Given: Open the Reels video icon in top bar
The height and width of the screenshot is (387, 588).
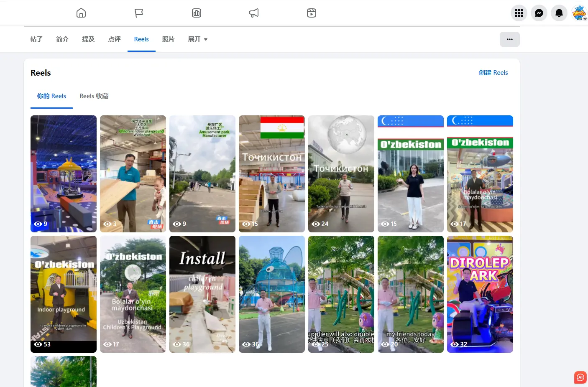Looking at the screenshot, I should (x=312, y=13).
